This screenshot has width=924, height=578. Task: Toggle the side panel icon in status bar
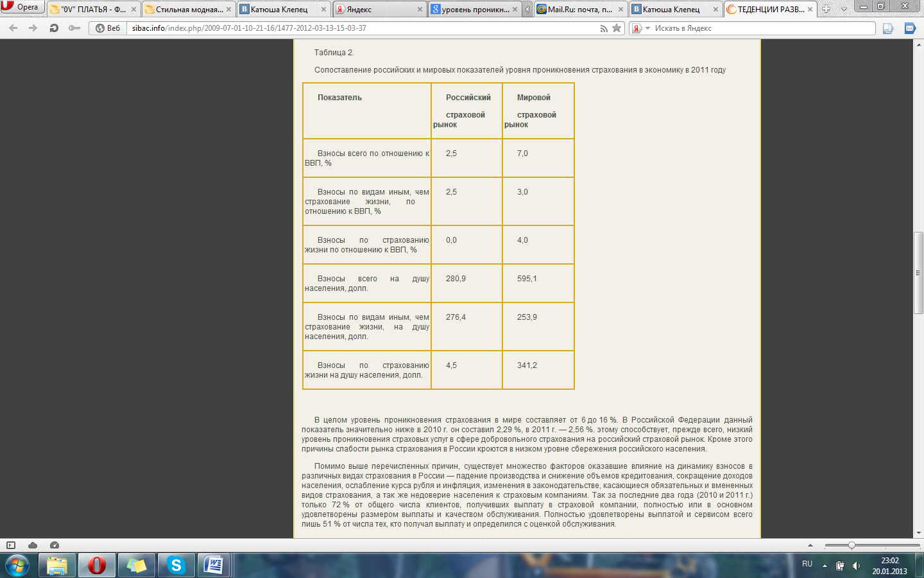coord(11,545)
